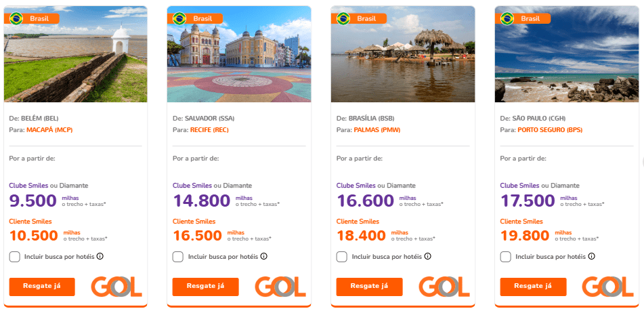This screenshot has height=311, width=644.
Task: Enable hotel search for Belém–Macapá flight
Action: point(14,257)
